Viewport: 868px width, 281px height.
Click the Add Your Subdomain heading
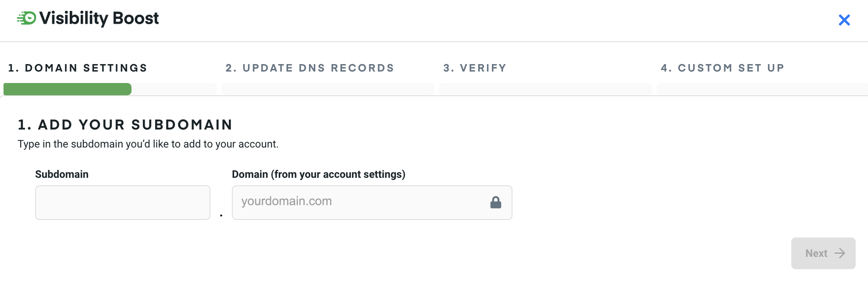pos(125,125)
